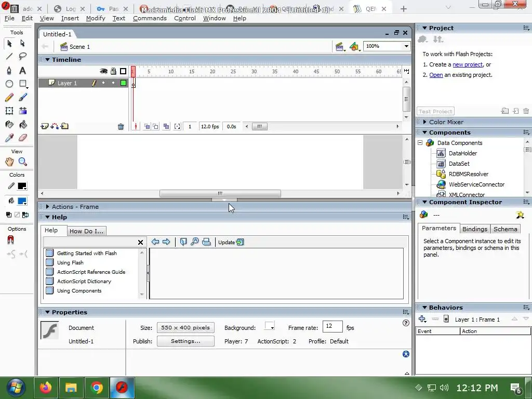Select the Brush tool
532x399 pixels.
[x=23, y=97]
